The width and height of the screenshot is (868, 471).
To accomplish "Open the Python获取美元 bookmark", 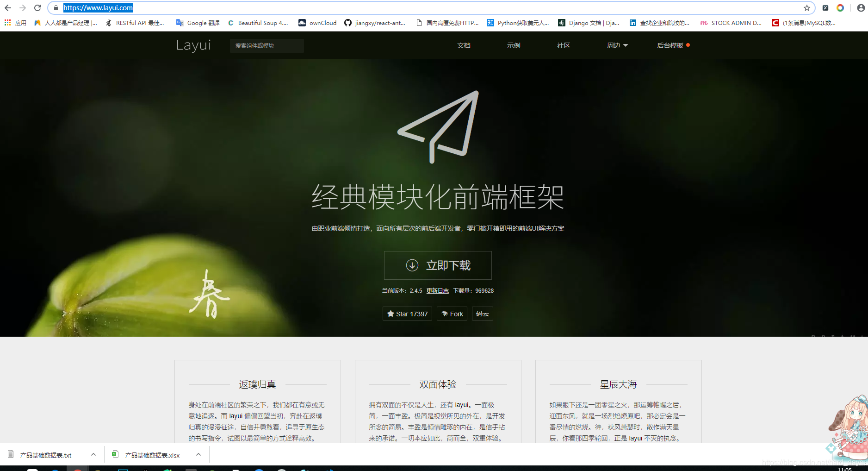I will [x=518, y=23].
